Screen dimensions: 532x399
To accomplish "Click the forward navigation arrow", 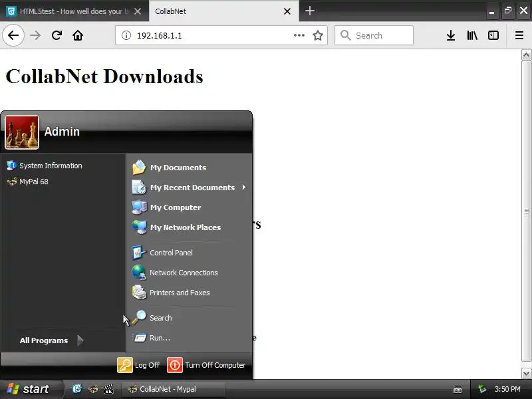I will click(35, 35).
